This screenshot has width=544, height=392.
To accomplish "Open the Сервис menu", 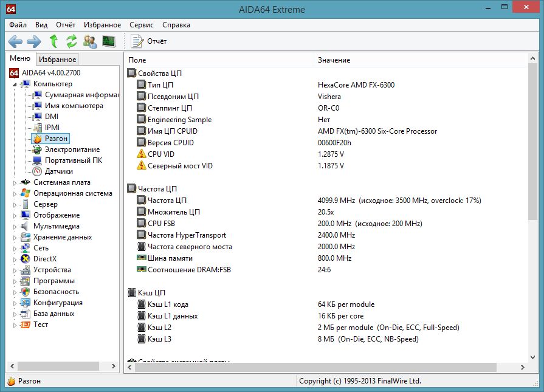I will click(x=142, y=25).
